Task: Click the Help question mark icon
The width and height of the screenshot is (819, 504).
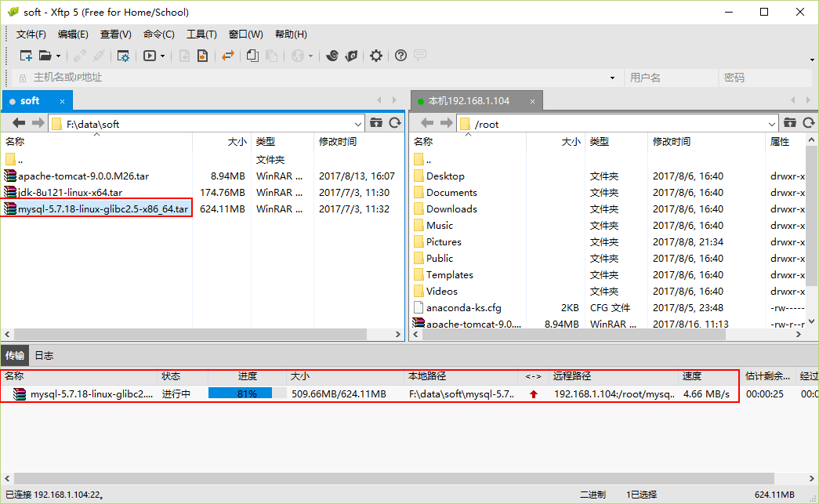Action: click(400, 56)
